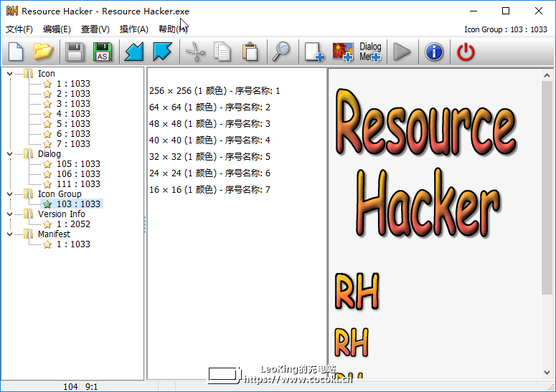Collapse the Icon tree node
556x392 pixels.
point(9,74)
